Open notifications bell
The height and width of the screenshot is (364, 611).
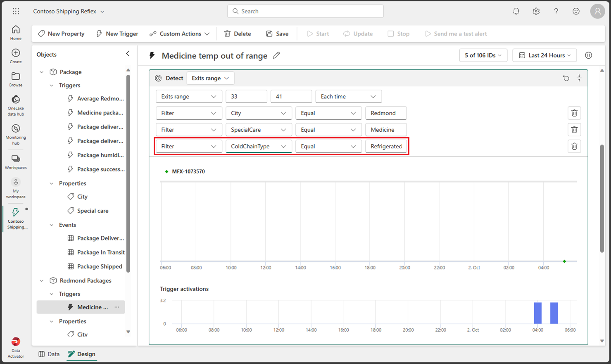(x=516, y=11)
